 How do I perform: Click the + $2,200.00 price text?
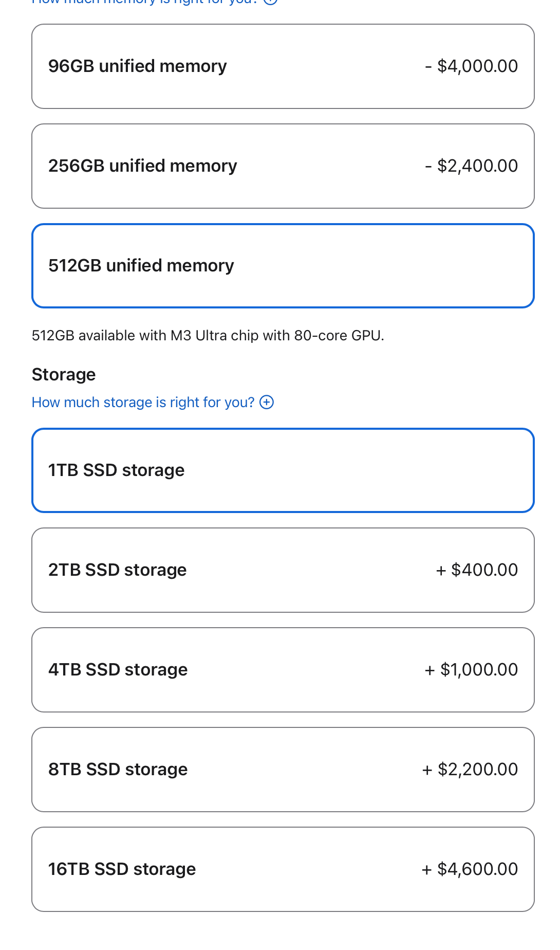[x=470, y=770]
